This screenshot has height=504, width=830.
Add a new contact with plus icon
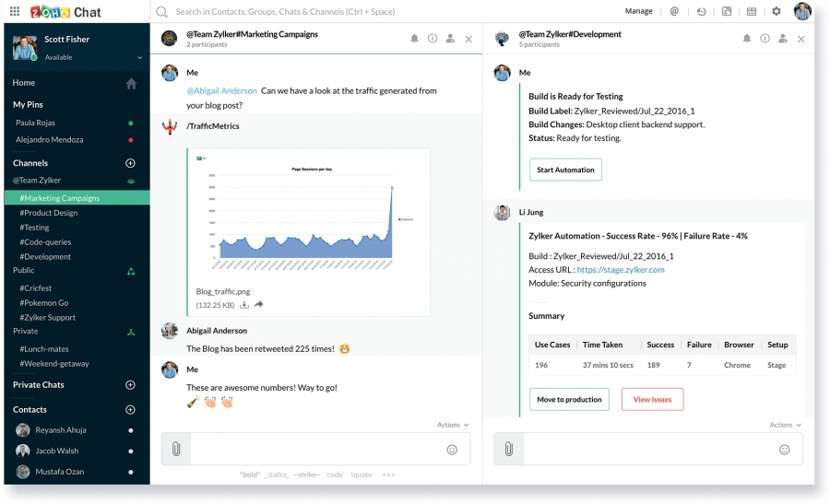click(130, 409)
